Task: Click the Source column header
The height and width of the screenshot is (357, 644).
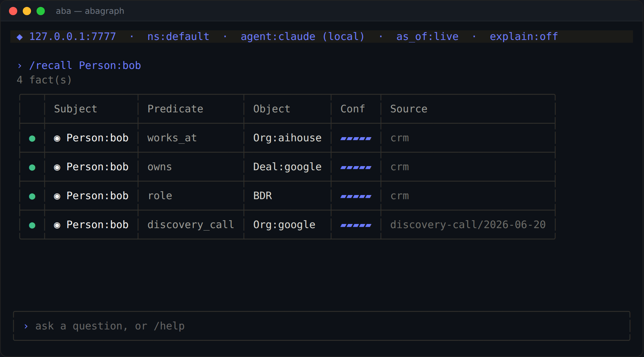Action: [x=409, y=109]
